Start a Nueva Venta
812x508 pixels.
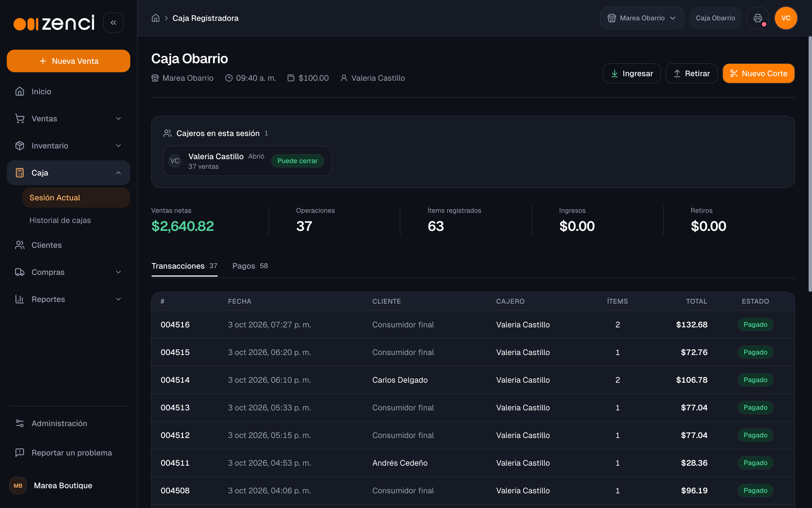(69, 61)
